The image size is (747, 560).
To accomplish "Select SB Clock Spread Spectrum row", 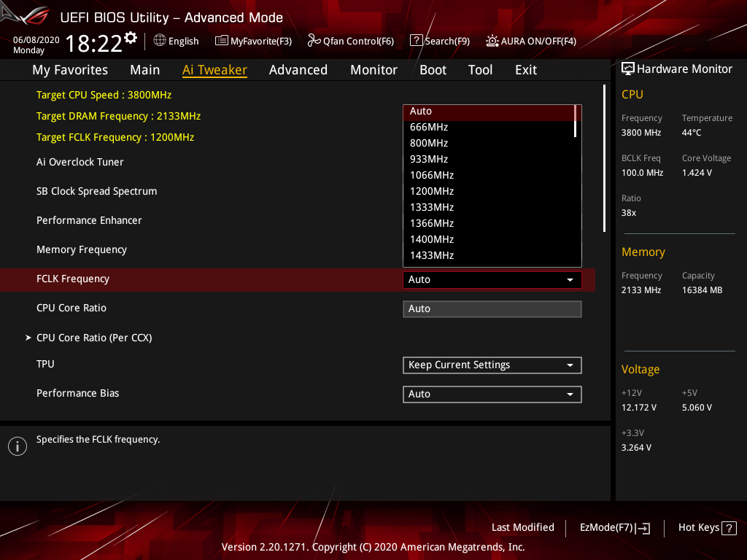I will [x=97, y=192].
